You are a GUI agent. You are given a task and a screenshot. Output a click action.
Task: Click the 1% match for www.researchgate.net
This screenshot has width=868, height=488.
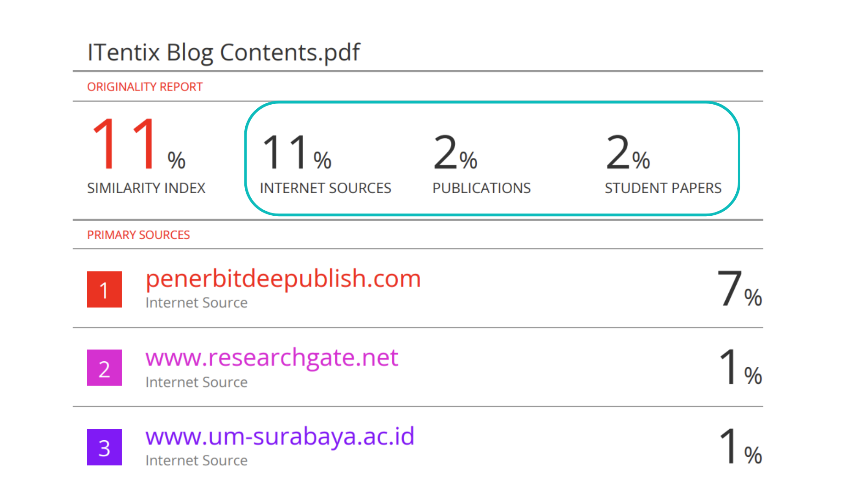[x=740, y=368]
